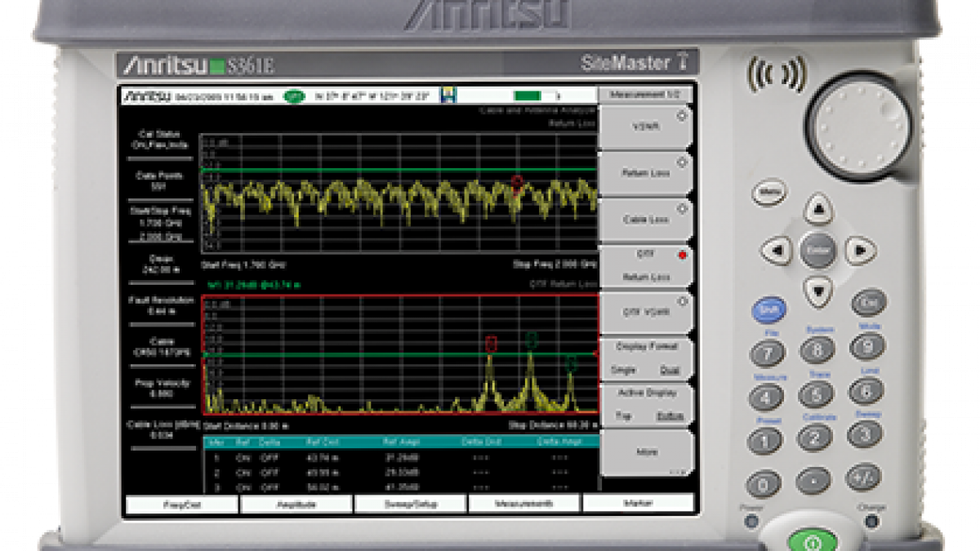Click the save disk icon in header
The height and width of the screenshot is (551, 980).
[448, 96]
